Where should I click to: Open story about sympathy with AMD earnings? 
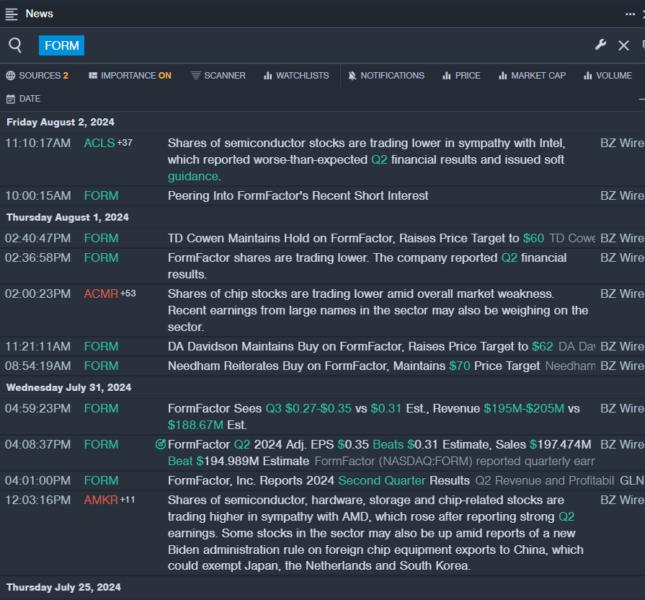(375, 533)
